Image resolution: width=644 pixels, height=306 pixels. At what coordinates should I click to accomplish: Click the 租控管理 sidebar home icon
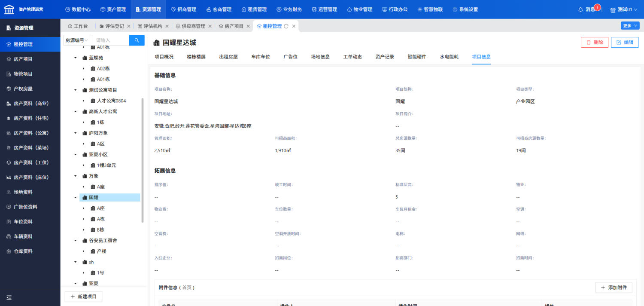(9, 44)
